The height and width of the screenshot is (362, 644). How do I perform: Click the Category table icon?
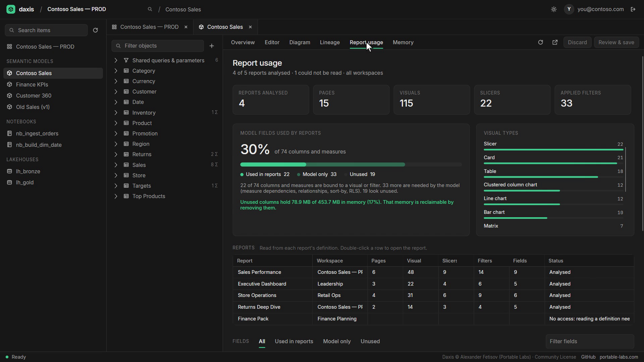(x=126, y=71)
